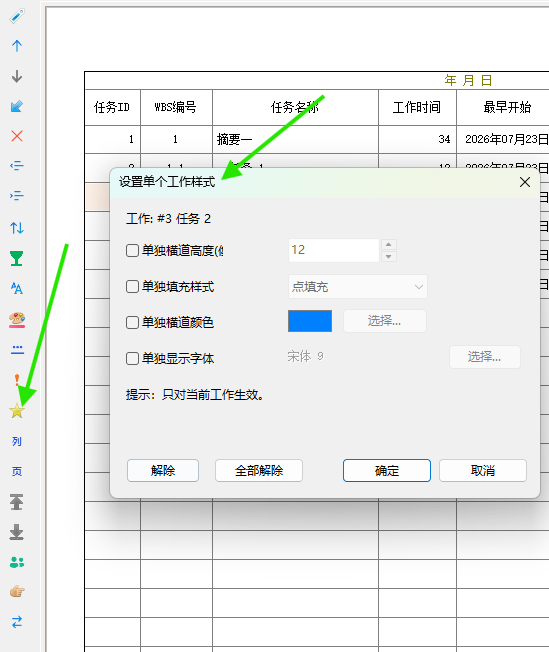549x652 pixels.
Task: Click the gray move-down arrow icon
Action: pos(17,76)
